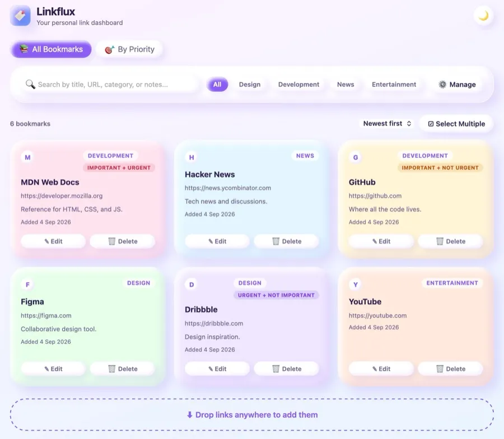Click the D avatar on Dribbble card
This screenshot has width=504, height=439.
[x=192, y=284]
